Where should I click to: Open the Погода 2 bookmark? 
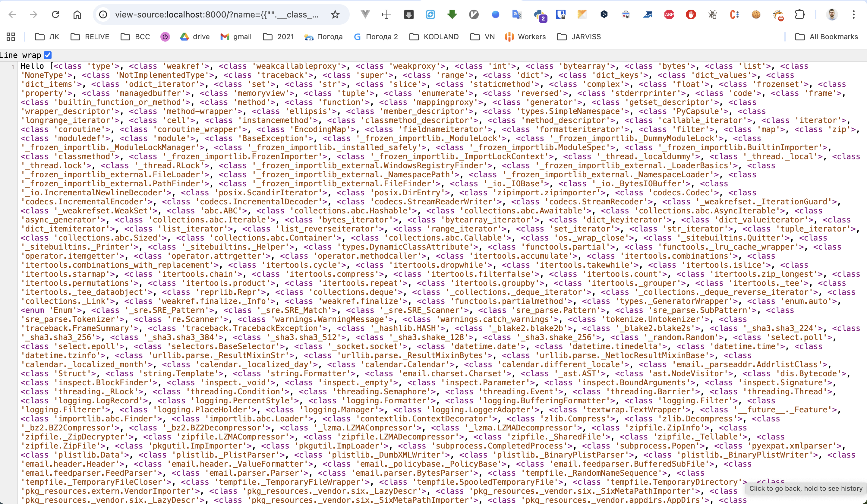(x=376, y=37)
